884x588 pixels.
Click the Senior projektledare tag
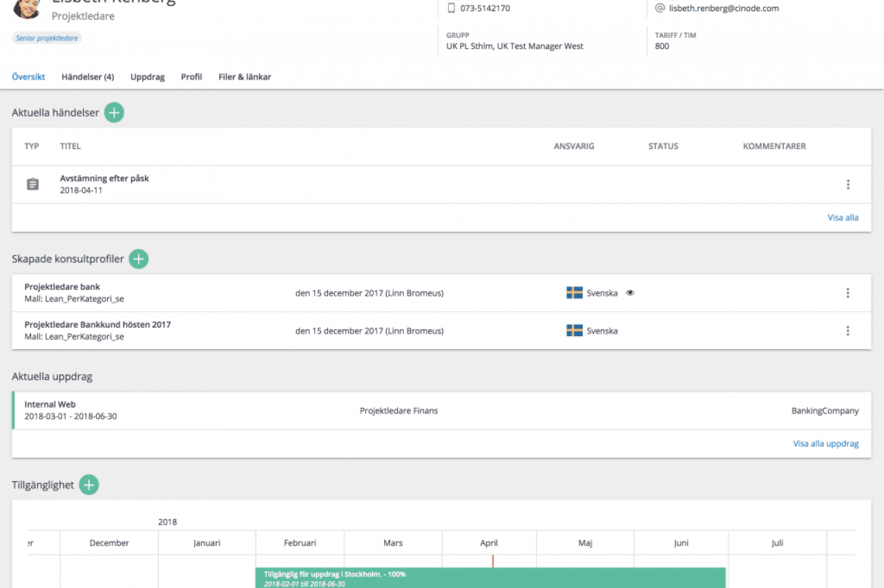tap(47, 38)
